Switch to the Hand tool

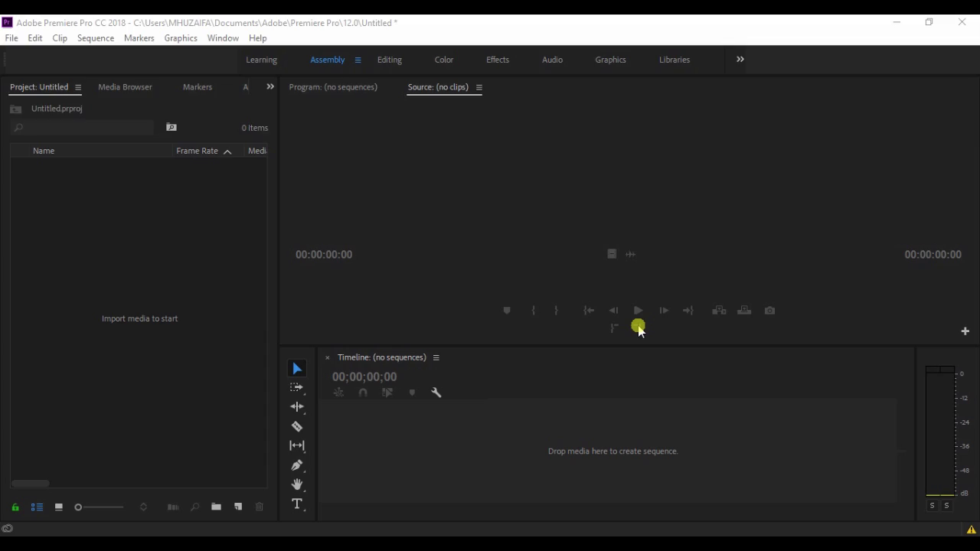tap(297, 484)
